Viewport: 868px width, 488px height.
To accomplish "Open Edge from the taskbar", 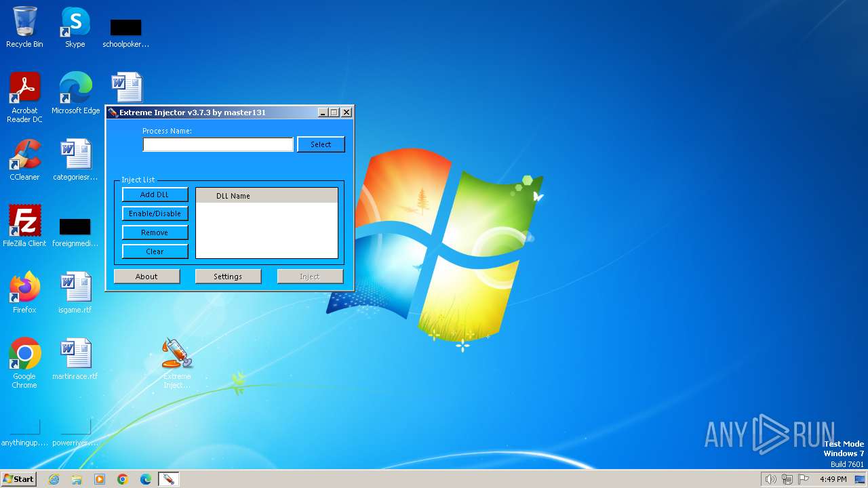I will pyautogui.click(x=146, y=479).
